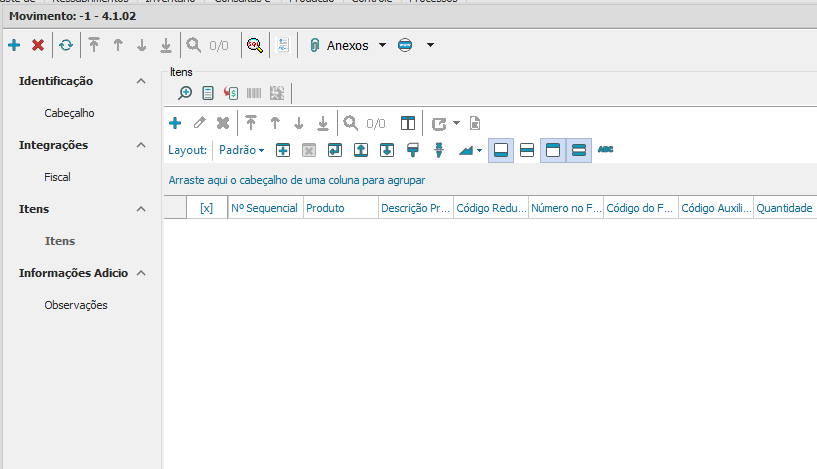Go to Observações in the sidebar
Screen dimensions: 817x469
(76, 305)
